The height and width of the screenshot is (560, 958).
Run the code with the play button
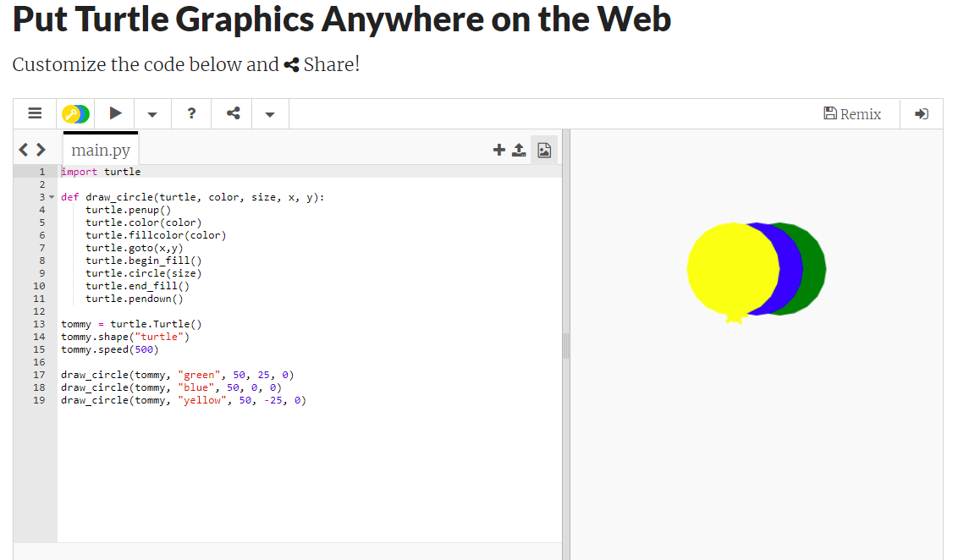click(x=116, y=113)
